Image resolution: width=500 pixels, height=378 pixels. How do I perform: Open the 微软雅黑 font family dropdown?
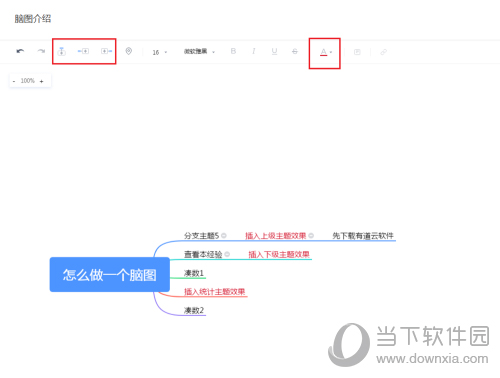tap(199, 52)
